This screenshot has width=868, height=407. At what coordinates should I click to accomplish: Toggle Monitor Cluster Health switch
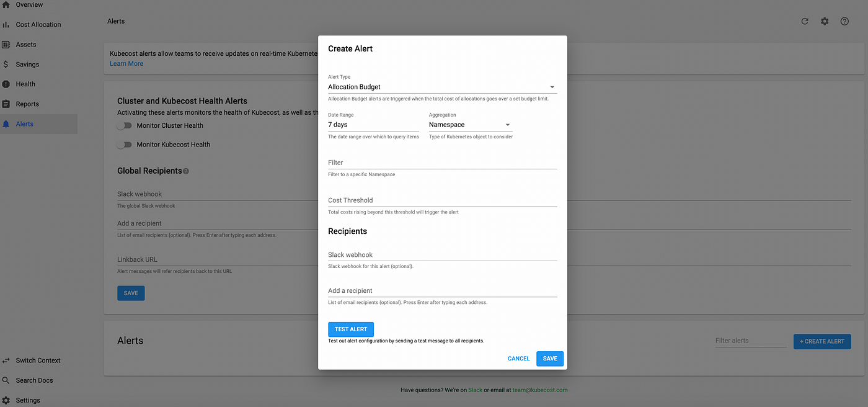(125, 125)
